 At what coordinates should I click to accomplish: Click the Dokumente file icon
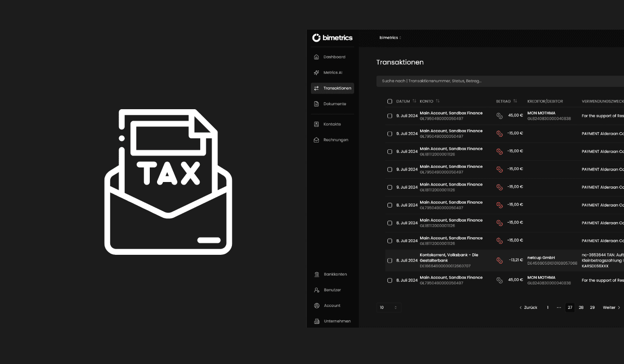(x=317, y=104)
